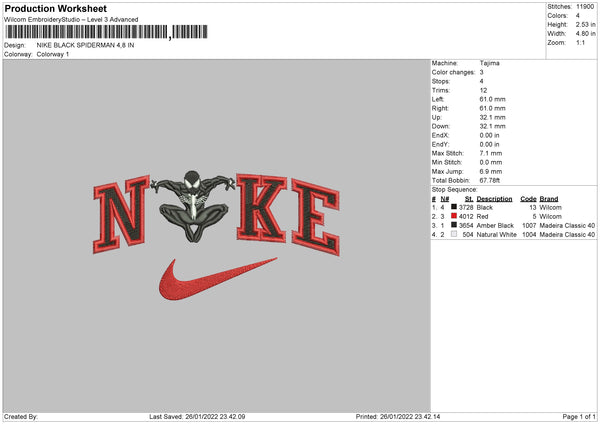Select the Natural White row description

496,235
